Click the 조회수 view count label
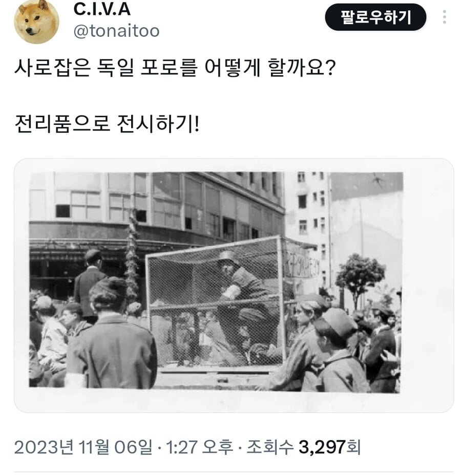The width and height of the screenshot is (461, 476). click(x=270, y=447)
